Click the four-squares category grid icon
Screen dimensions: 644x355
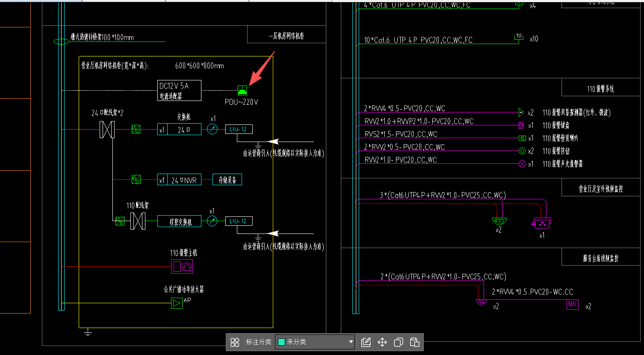235,342
